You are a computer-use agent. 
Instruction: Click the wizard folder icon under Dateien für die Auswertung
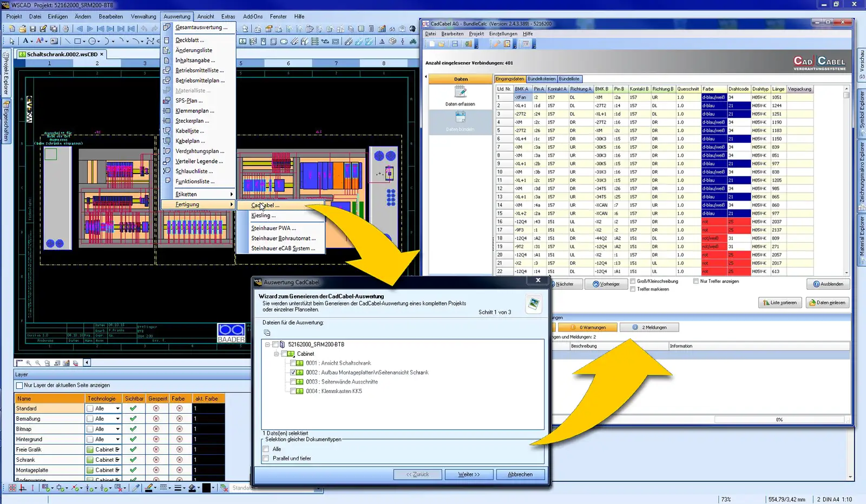coord(267,333)
